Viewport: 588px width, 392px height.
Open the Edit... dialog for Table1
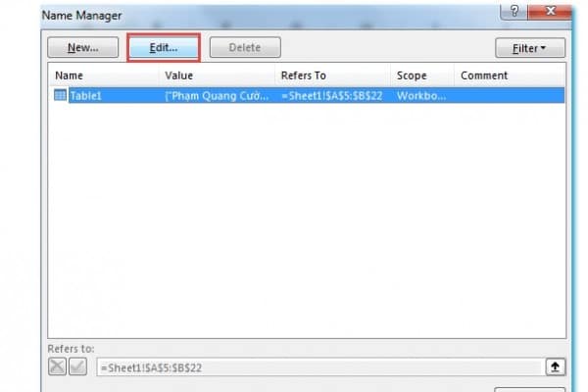164,48
